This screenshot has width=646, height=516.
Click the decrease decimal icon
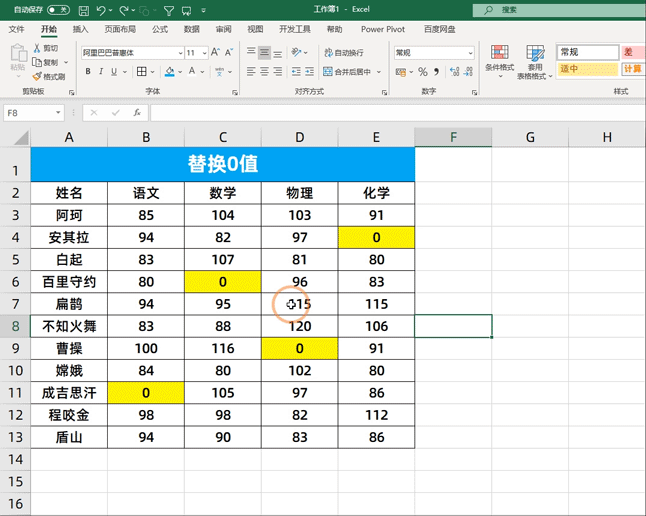click(468, 72)
